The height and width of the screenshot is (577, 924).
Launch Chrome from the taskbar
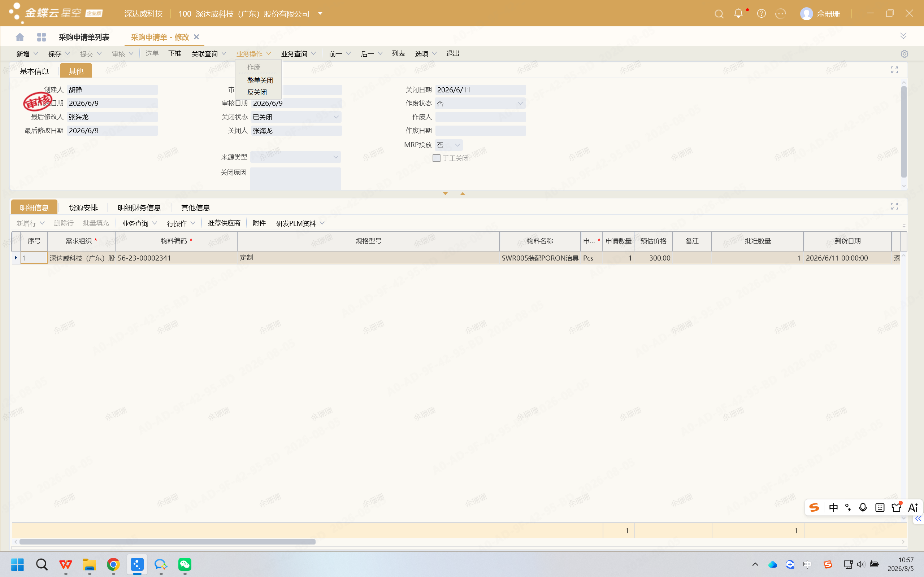113,564
